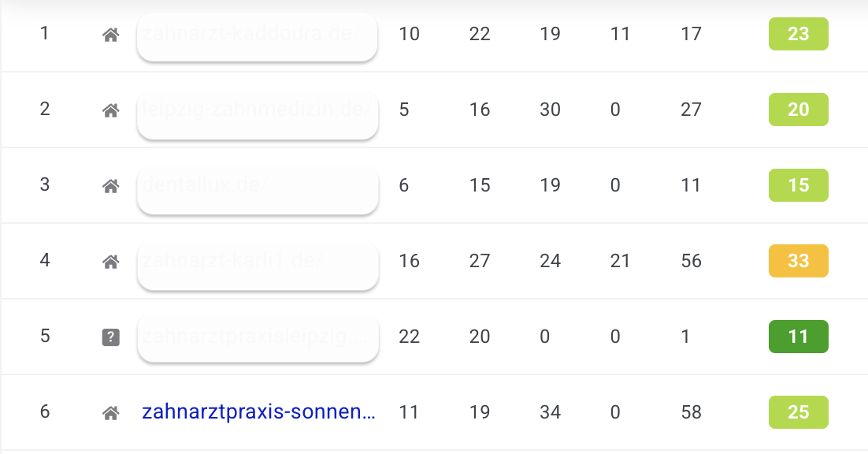Click home icon in row 4
This screenshot has height=454, width=868.
(x=110, y=262)
